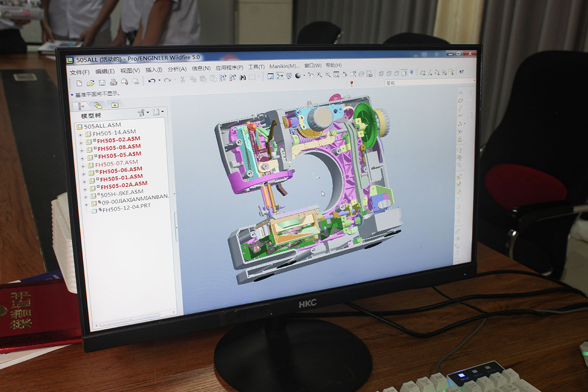
Task: Click the Print toolbar icon
Action: (114, 82)
